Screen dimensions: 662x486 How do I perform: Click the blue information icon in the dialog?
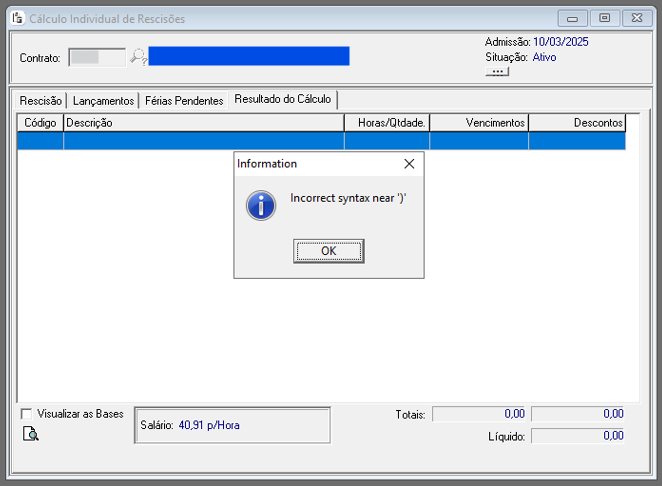point(261,205)
